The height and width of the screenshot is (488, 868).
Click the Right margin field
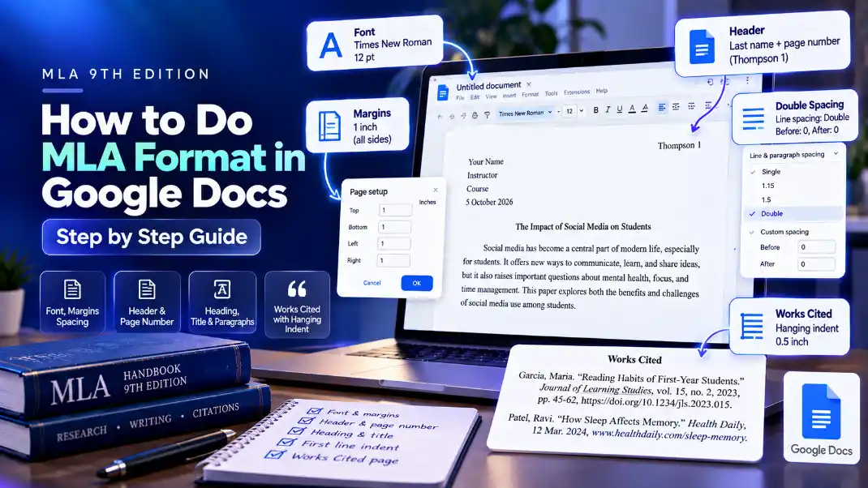393,260
